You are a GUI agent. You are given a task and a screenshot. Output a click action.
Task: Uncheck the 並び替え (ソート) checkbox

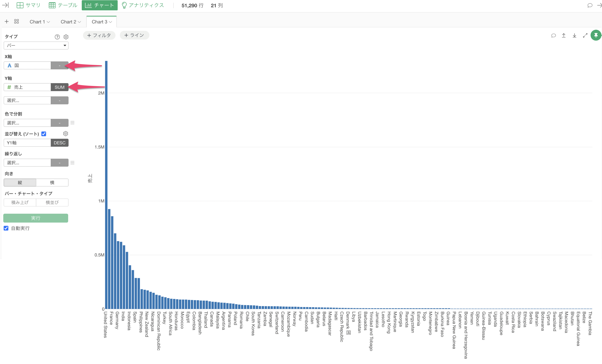click(44, 134)
